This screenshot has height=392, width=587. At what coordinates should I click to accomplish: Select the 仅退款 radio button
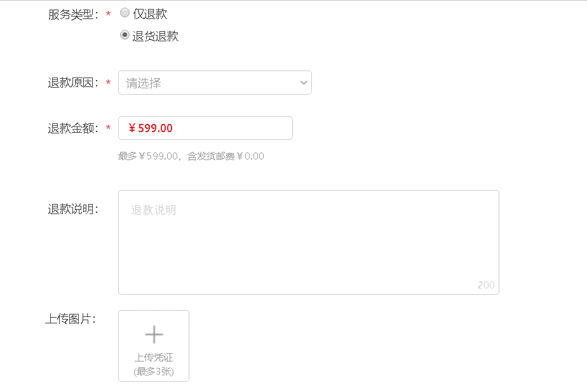click(x=125, y=13)
